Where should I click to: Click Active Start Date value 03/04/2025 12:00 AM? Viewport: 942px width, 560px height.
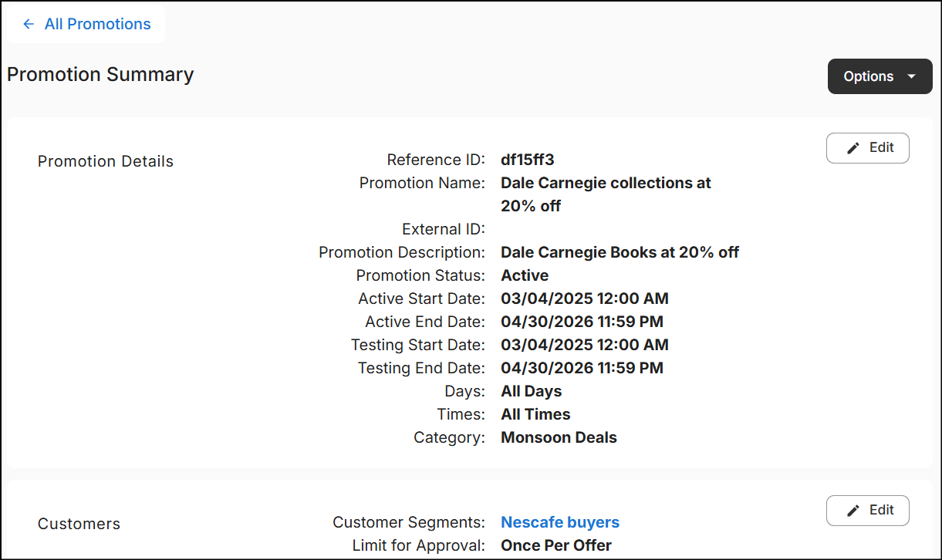(x=585, y=299)
